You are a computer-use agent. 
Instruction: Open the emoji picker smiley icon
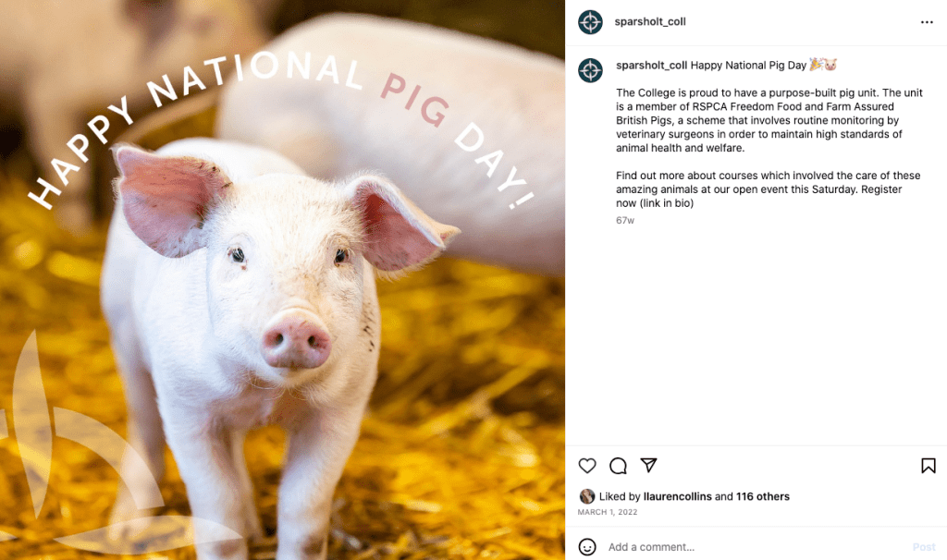[587, 547]
